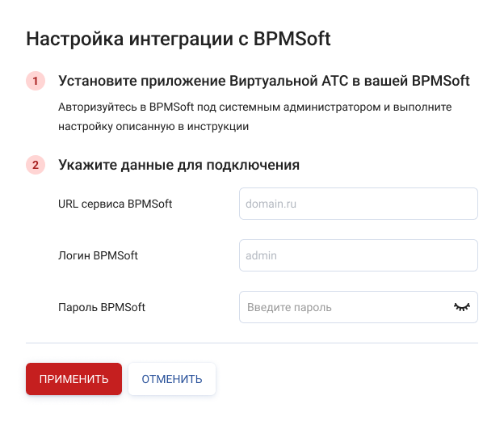Click the 'Пароль BPMSoft' label
The width and height of the screenshot is (504, 421).
click(102, 307)
